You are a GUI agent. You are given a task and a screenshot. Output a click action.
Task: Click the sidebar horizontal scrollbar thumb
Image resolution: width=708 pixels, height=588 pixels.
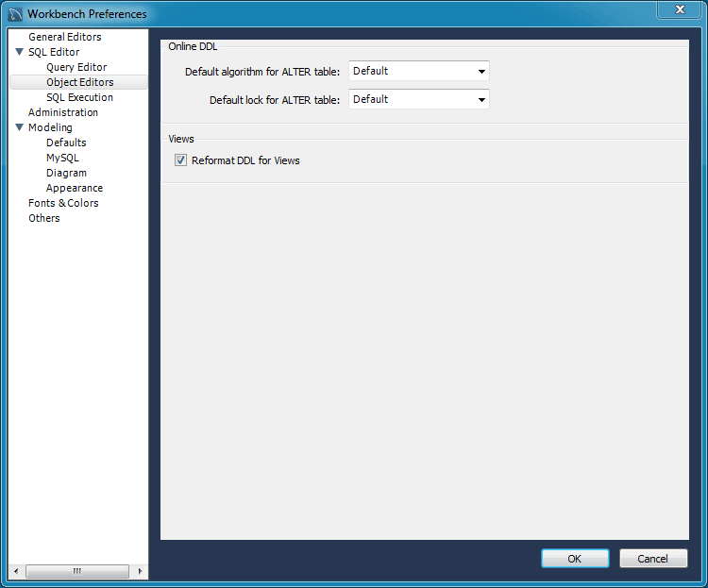[x=77, y=571]
